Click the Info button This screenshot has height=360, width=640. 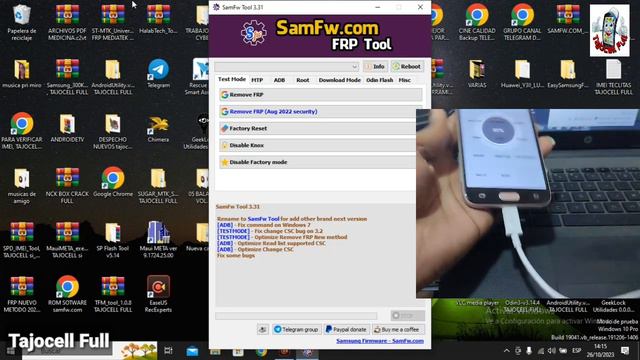tap(375, 67)
